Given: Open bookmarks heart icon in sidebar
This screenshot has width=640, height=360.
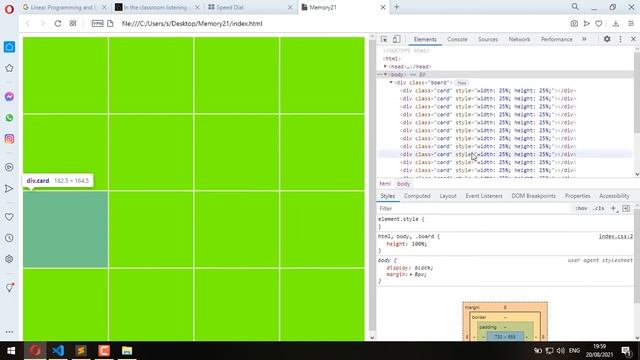Looking at the screenshot, I should (9, 217).
